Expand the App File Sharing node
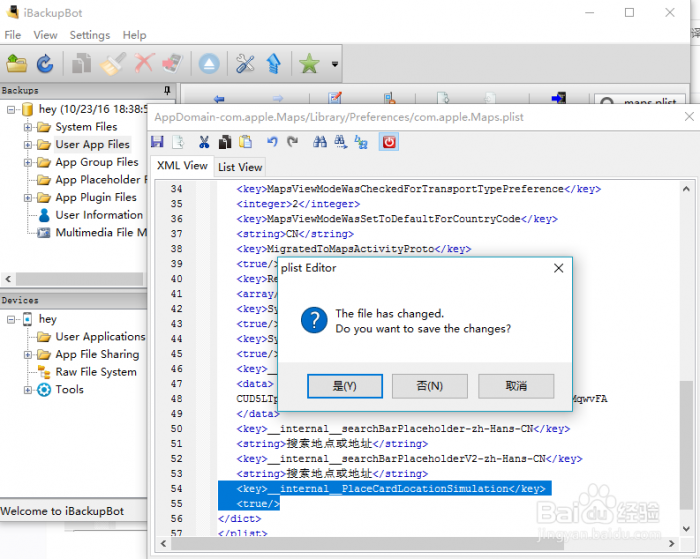Viewport: 700px width, 559px height. (x=28, y=355)
